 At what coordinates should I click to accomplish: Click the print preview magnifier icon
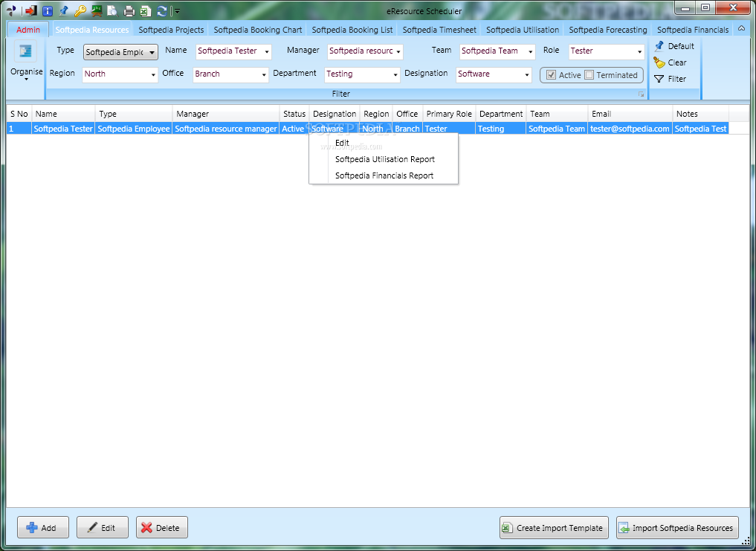coord(112,10)
